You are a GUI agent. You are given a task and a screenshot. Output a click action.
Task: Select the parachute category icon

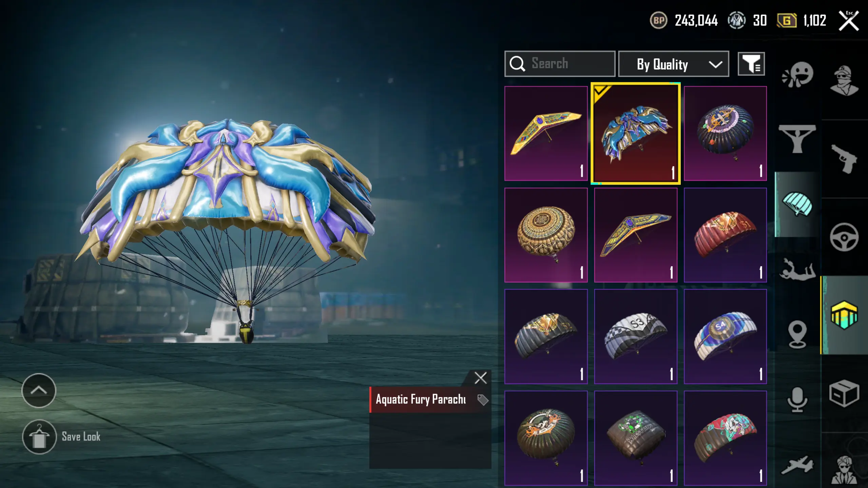797,204
